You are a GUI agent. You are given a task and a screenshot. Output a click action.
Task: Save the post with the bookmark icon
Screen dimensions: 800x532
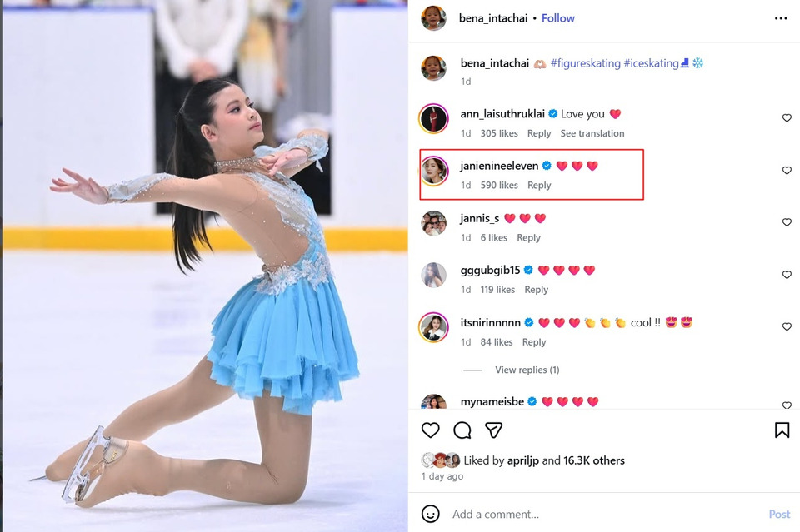782,430
